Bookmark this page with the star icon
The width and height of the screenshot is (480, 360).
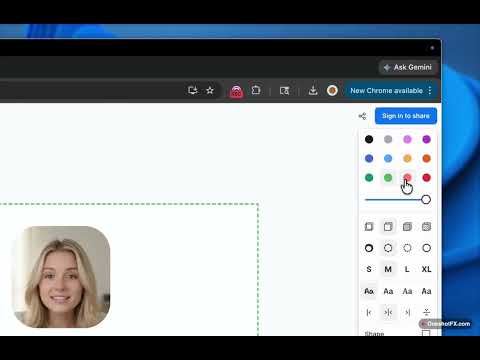point(210,90)
